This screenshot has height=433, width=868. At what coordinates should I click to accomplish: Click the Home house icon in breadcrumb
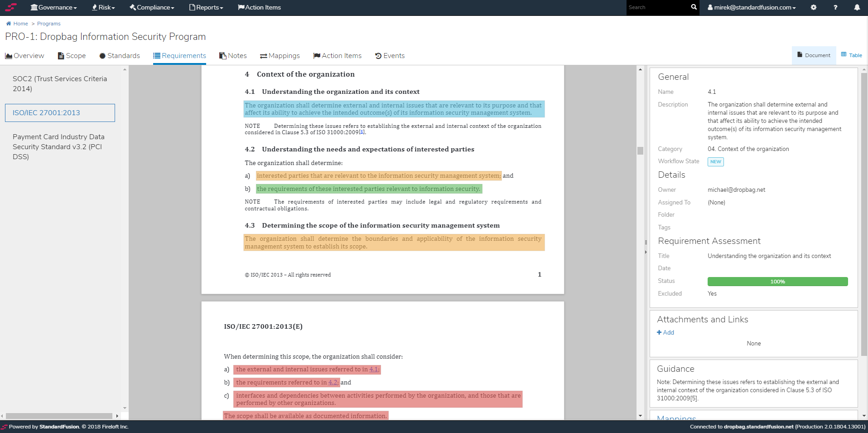point(9,24)
